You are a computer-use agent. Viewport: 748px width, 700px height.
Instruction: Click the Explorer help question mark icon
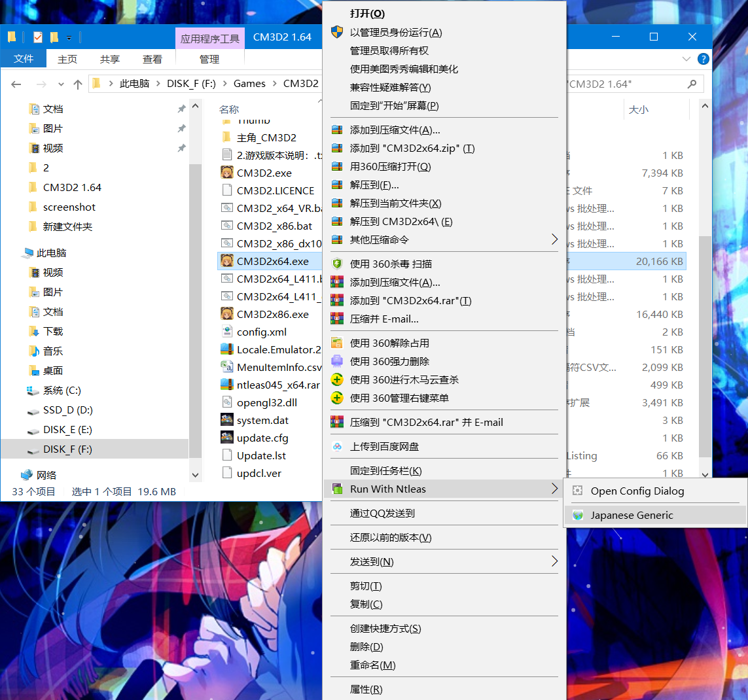(703, 59)
